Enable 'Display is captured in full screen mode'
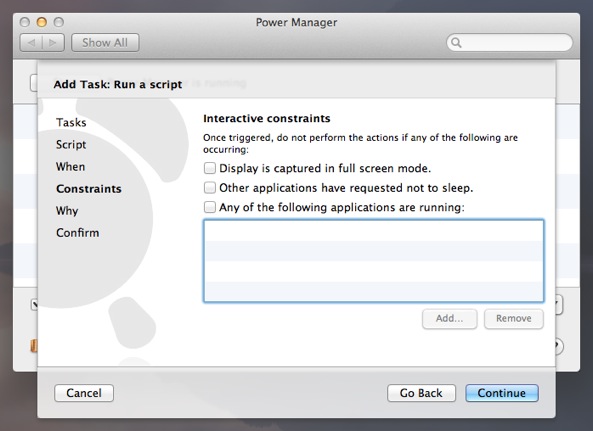The width and height of the screenshot is (593, 431). [x=210, y=168]
